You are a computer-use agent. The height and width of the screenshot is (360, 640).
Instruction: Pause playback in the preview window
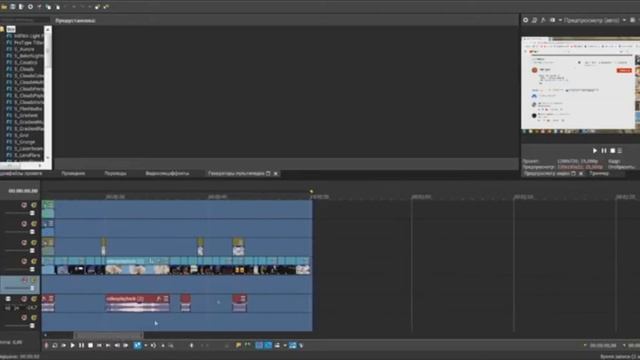[x=604, y=151]
